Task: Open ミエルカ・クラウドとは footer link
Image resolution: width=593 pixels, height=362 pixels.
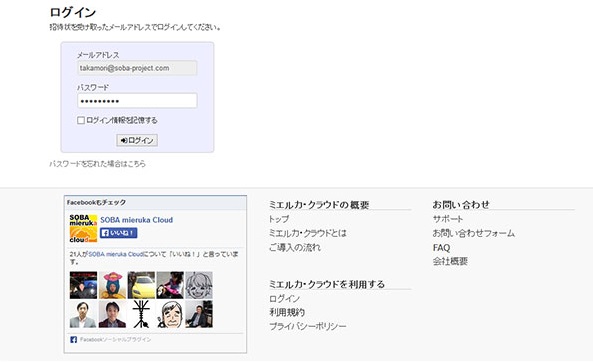Action: (307, 233)
